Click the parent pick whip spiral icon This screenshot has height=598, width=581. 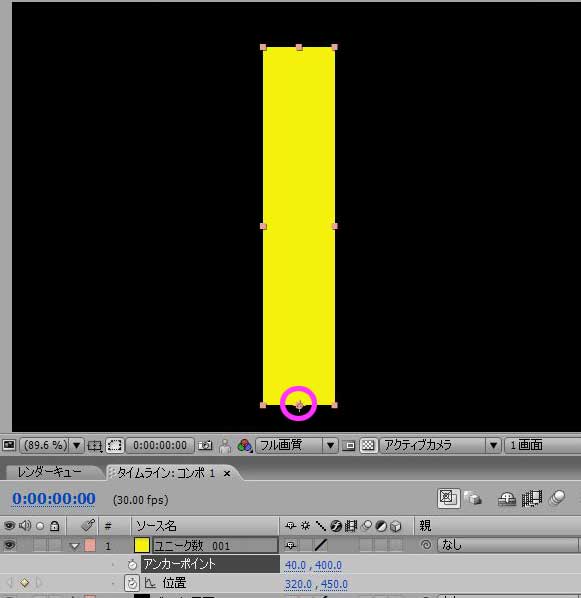[x=426, y=545]
